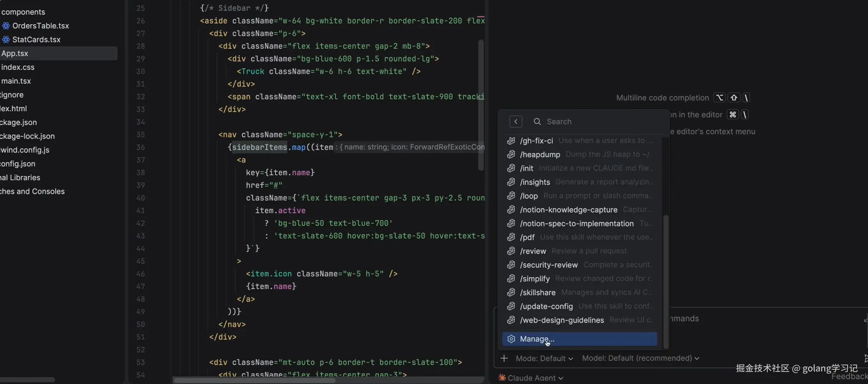Select /web-design-guidelines entry
Screen dimensions: 868x384
click(579, 320)
